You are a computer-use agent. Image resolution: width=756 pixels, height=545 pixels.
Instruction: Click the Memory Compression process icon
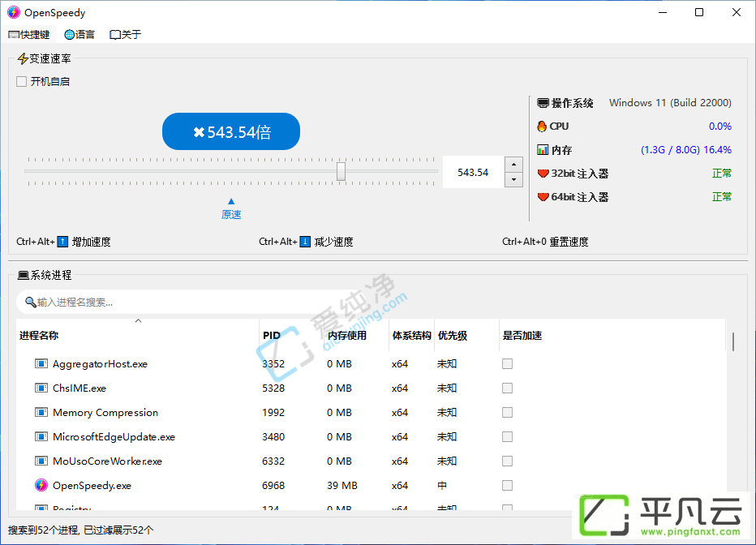41,413
